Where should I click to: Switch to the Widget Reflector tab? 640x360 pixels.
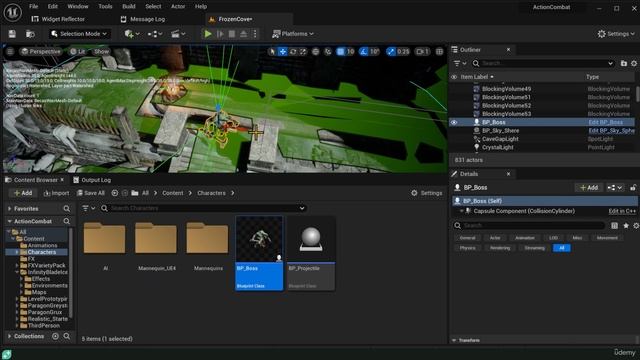coord(58,19)
